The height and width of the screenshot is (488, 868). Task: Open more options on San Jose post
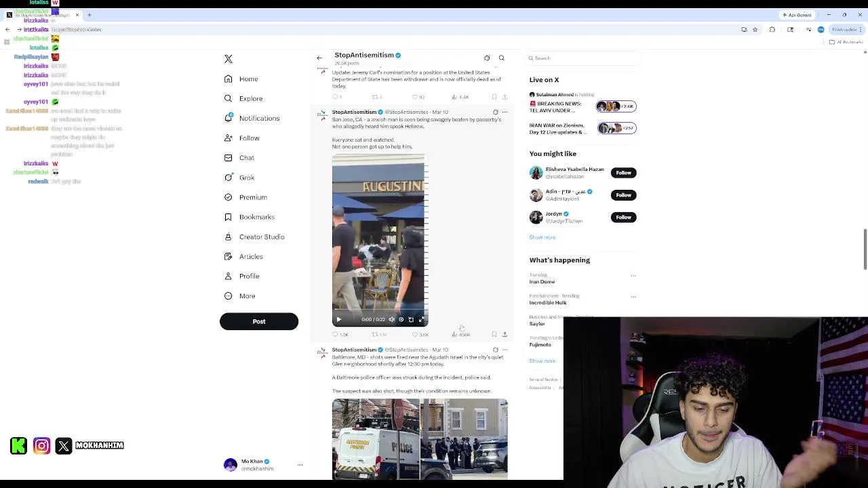tap(505, 112)
